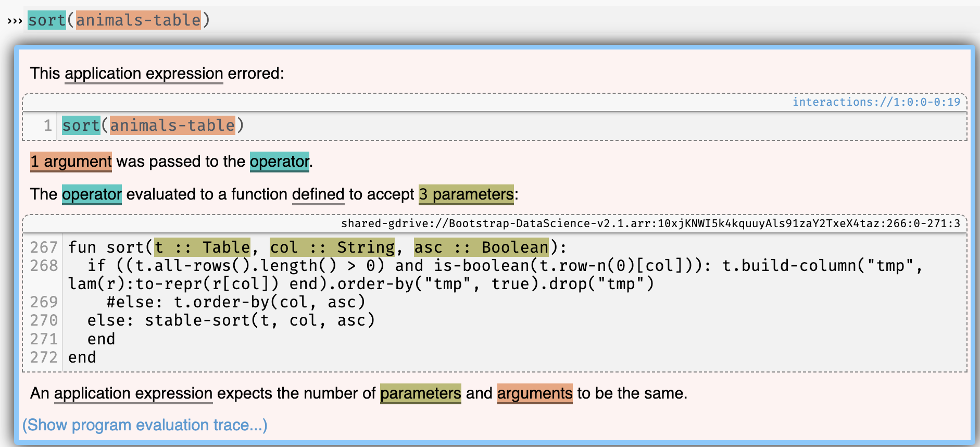Click the highlighted '1 argument' phrase
980x447 pixels.
click(71, 162)
